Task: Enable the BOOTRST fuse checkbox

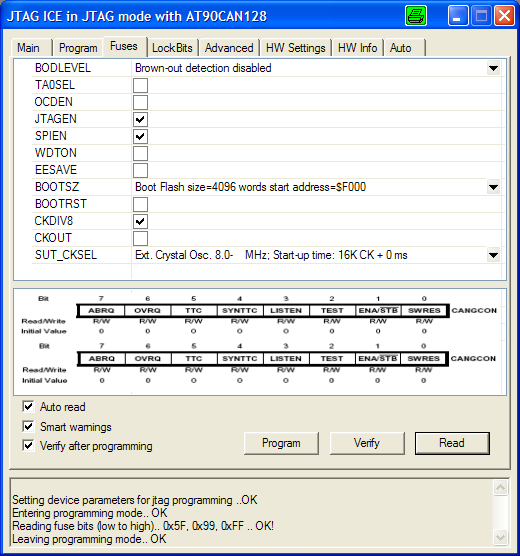Action: pyautogui.click(x=140, y=205)
